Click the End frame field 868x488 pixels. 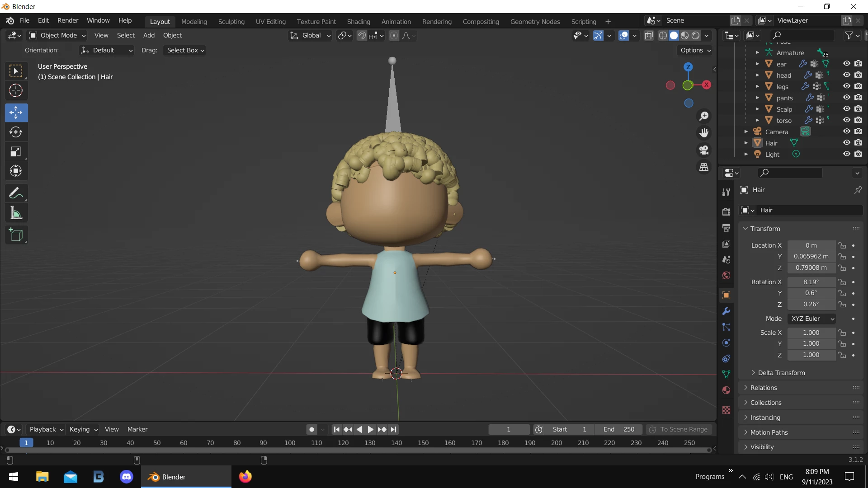click(x=618, y=429)
